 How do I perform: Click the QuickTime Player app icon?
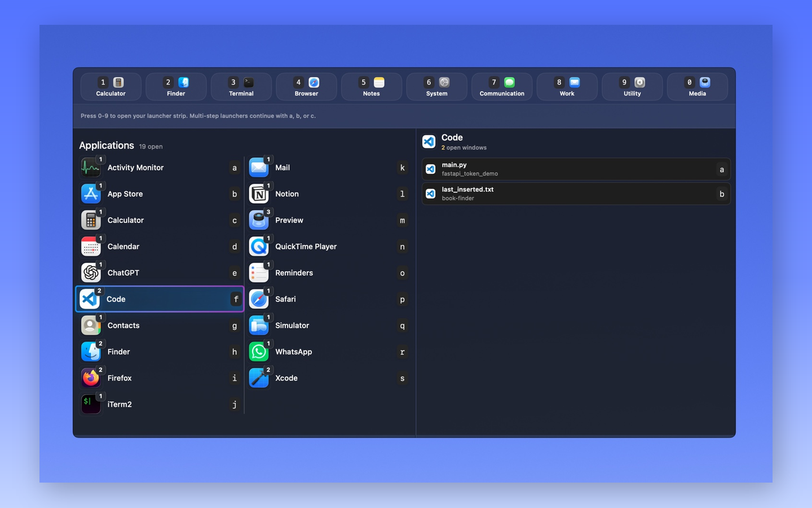coord(259,247)
